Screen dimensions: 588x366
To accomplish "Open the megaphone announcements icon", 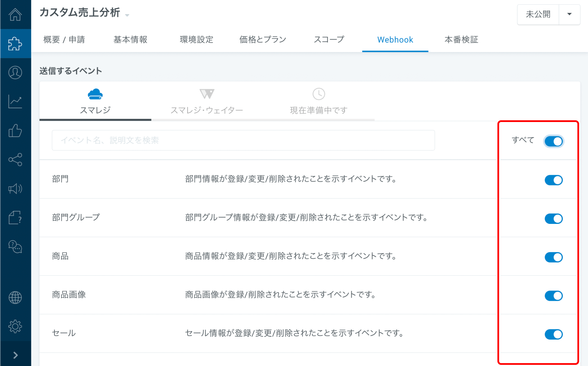I will tap(15, 189).
